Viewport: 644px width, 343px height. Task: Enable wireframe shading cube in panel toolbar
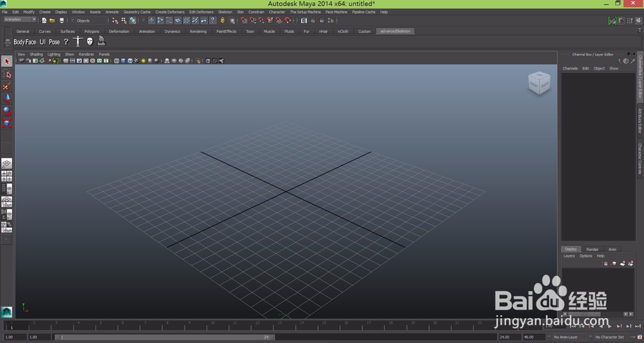tap(117, 60)
